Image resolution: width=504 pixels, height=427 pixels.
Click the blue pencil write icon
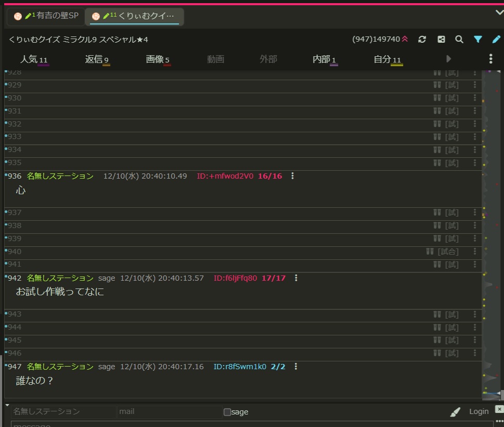coord(496,40)
